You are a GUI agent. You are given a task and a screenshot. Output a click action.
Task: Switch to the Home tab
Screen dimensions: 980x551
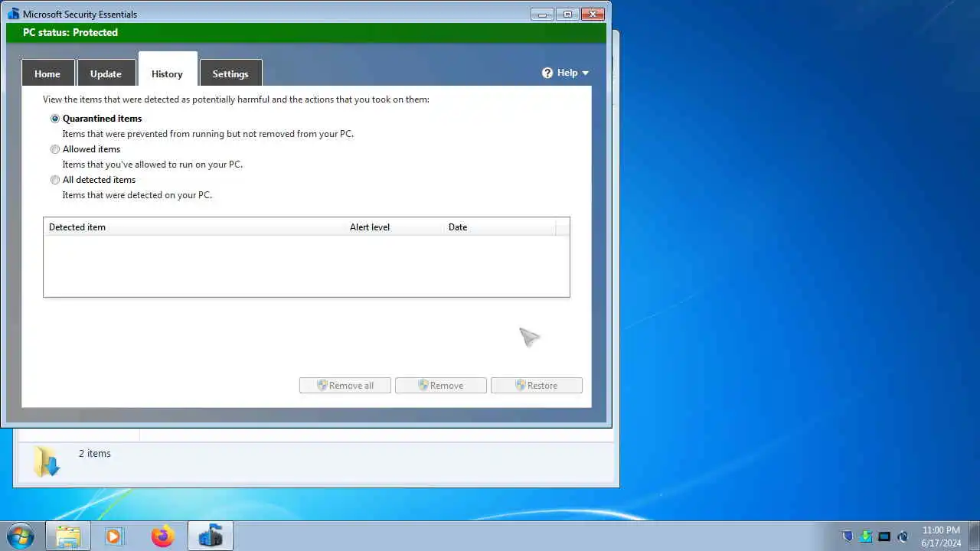(47, 73)
